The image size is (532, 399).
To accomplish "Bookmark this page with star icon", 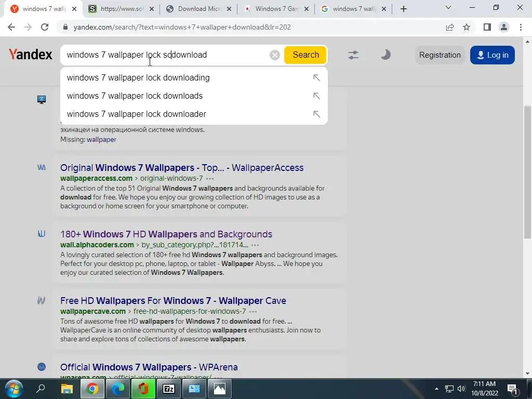I will pyautogui.click(x=467, y=27).
